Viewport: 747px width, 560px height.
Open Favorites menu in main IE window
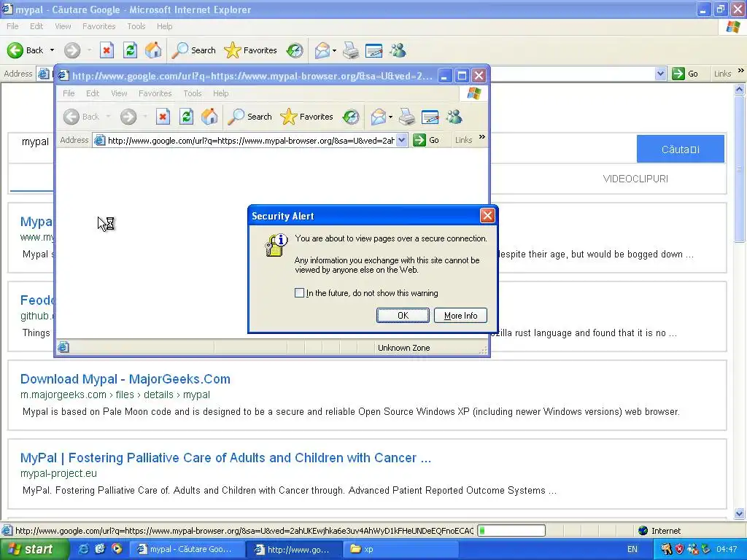pyautogui.click(x=98, y=26)
